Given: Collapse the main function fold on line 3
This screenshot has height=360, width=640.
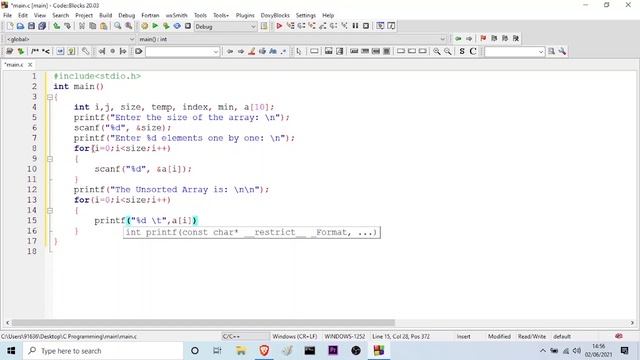Looking at the screenshot, I should [x=50, y=97].
